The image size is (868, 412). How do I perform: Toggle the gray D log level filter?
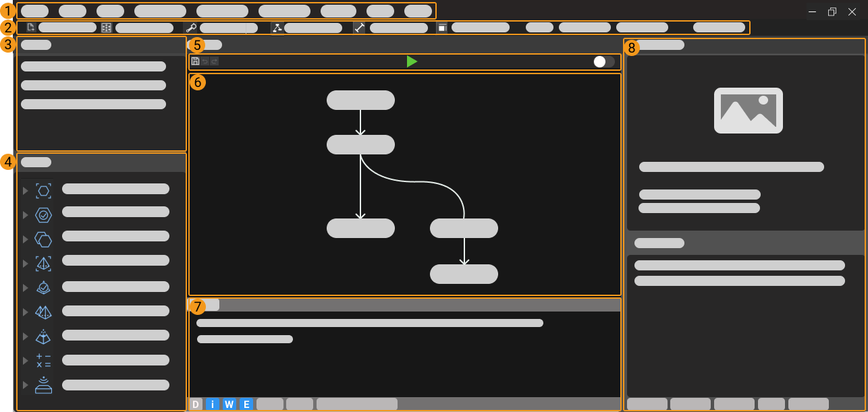coord(196,404)
